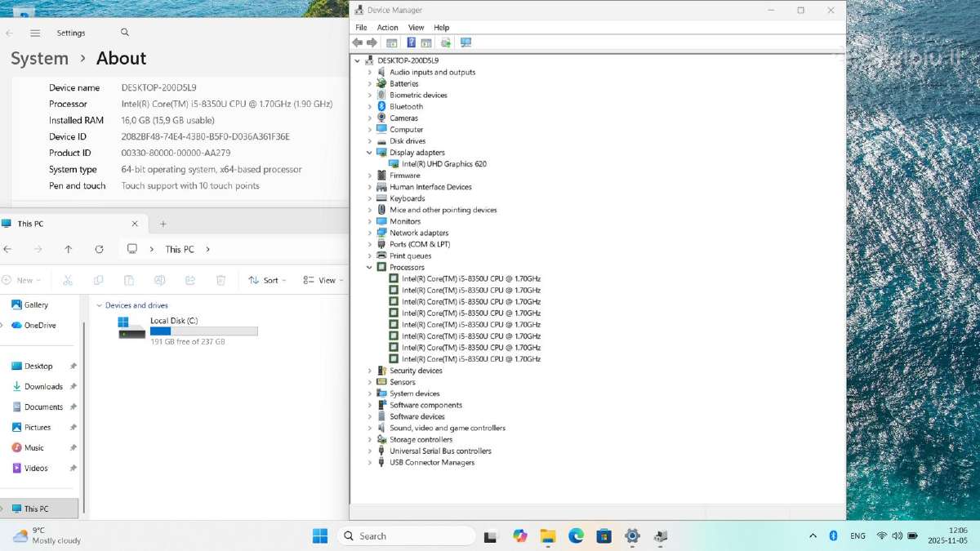Click the Cut scissors icon in File Explorer
The height and width of the screenshot is (551, 980).
(68, 280)
